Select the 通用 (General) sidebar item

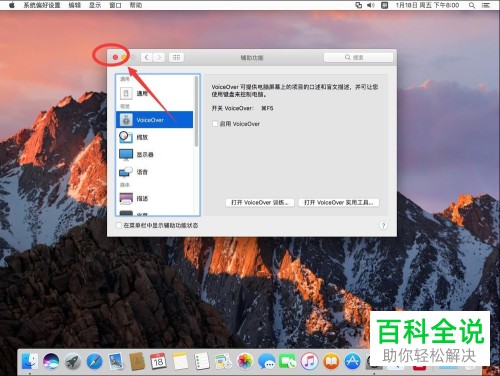point(154,93)
